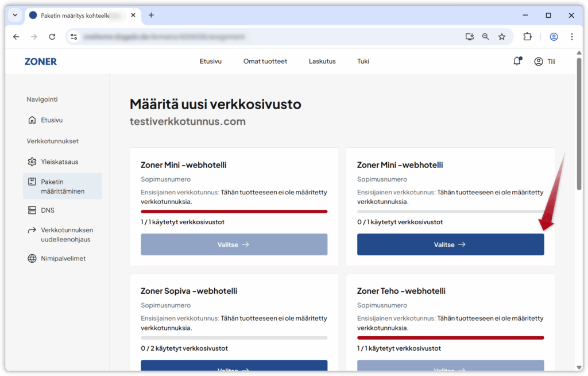Open the tab search dropdown arrow
588x376 pixels.
(15, 16)
